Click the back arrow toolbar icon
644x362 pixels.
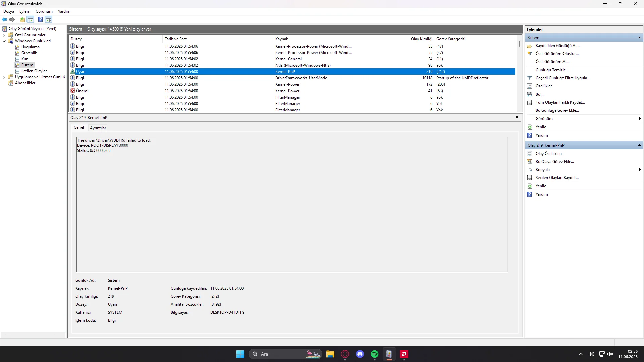pos(4,19)
